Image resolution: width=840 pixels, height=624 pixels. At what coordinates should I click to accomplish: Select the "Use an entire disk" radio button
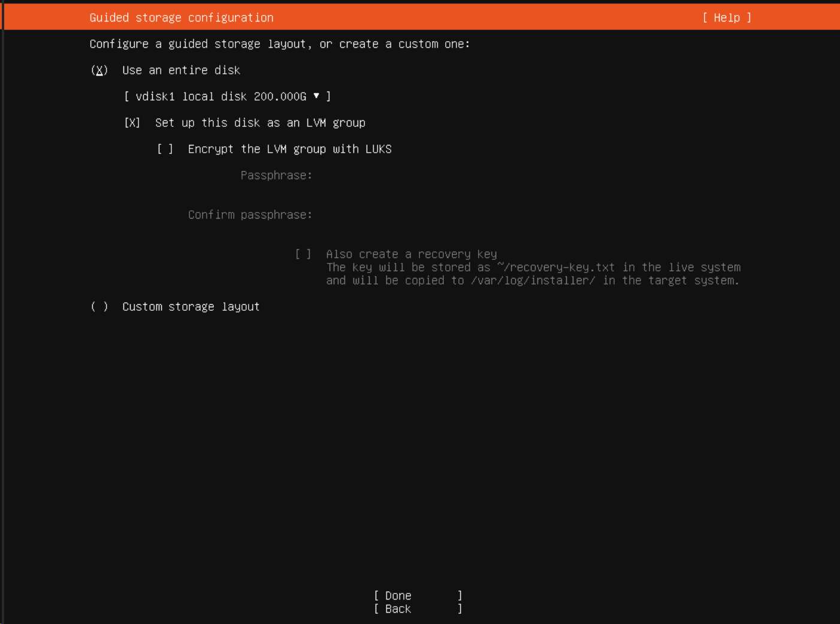[x=99, y=71]
